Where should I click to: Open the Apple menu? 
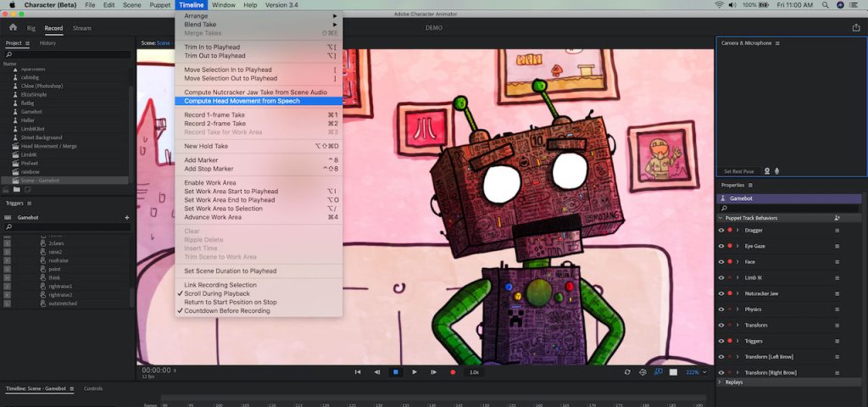[12, 5]
